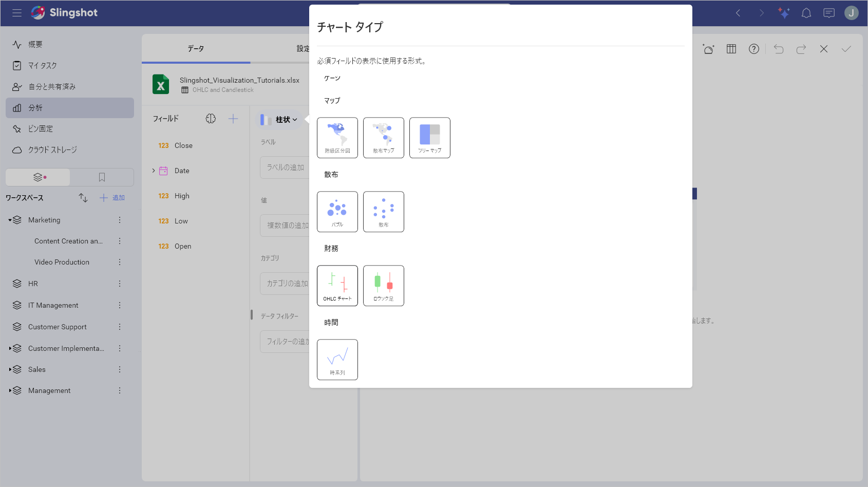
Task: Open the hamburger menu
Action: 17,13
